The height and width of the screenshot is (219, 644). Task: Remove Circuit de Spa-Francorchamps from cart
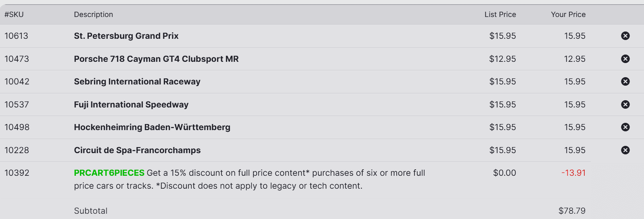click(x=625, y=150)
